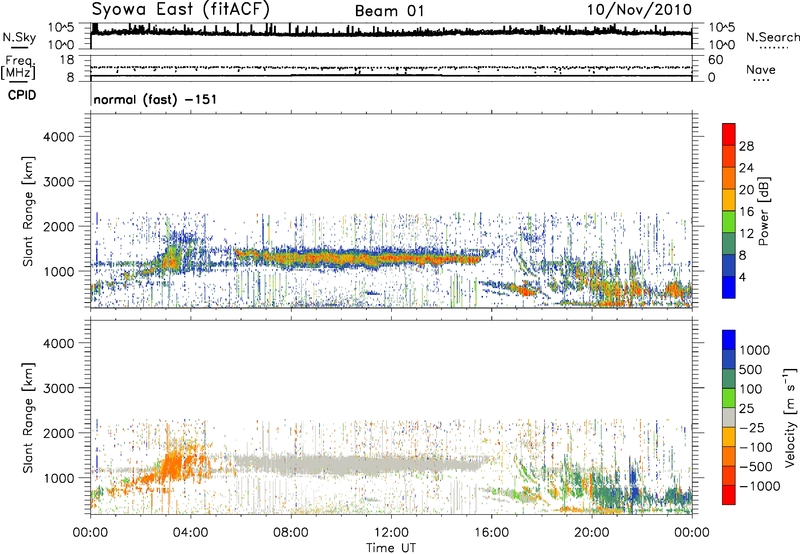Select the '3000' tick on velocity panel
Image resolution: width=800 pixels, height=554 pixels.
(58, 388)
